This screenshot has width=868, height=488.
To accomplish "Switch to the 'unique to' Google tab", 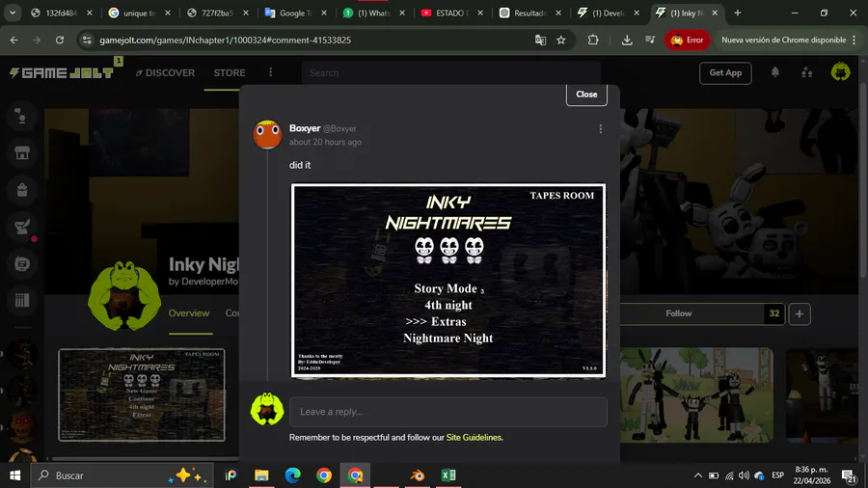I will (x=140, y=13).
